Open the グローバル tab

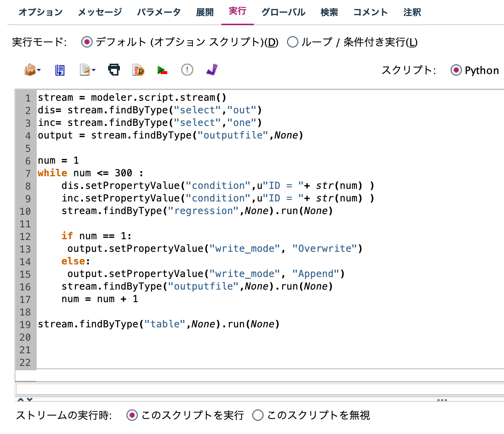click(x=283, y=12)
